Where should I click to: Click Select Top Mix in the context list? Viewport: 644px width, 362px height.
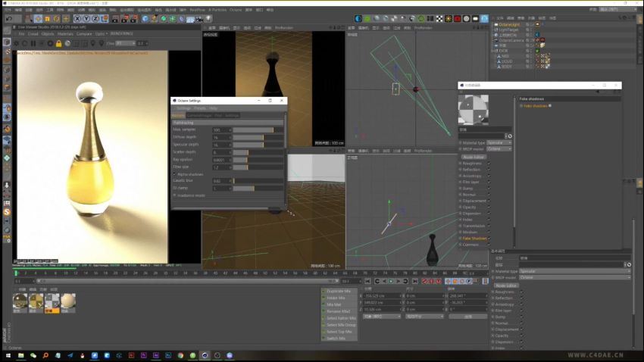tap(339, 332)
